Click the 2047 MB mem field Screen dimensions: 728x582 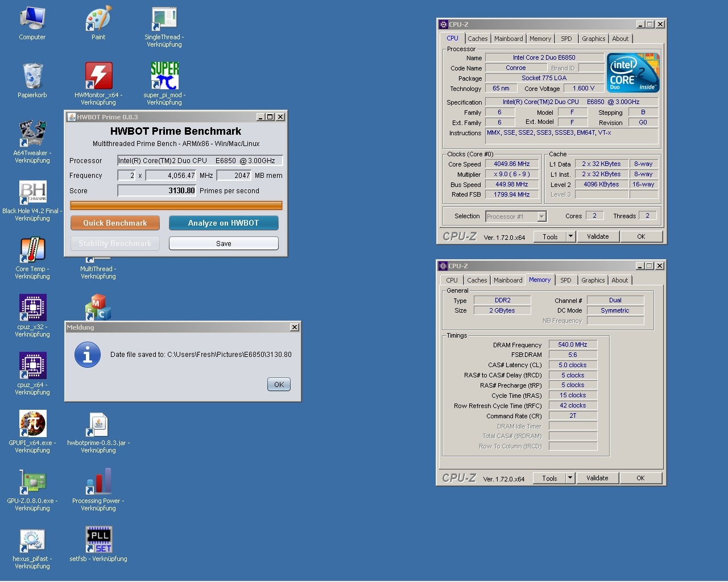(234, 176)
